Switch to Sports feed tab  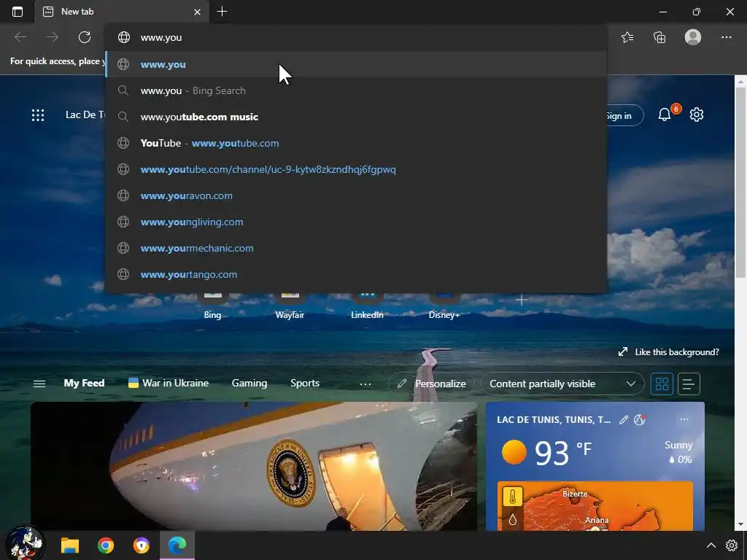(305, 383)
